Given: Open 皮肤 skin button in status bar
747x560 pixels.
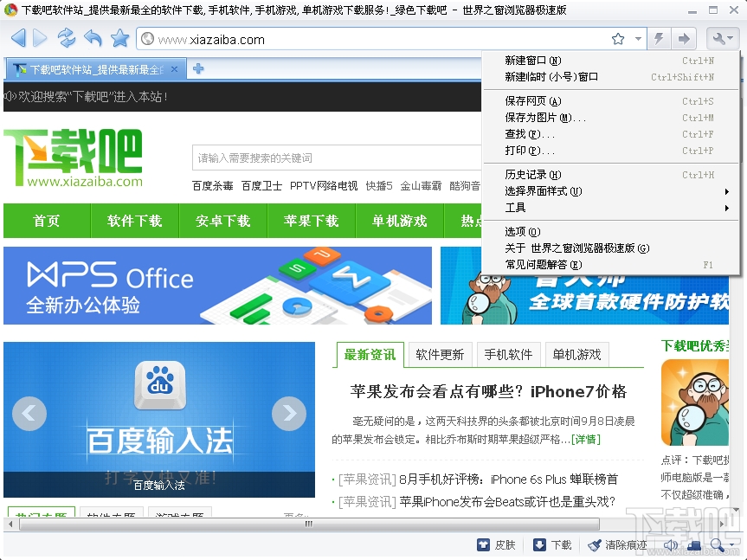Looking at the screenshot, I should 496,544.
